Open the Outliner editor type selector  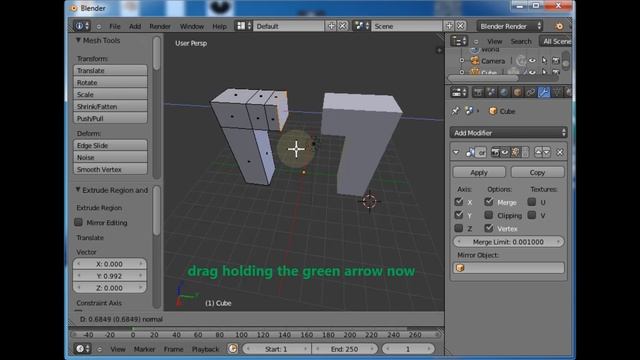pos(459,41)
